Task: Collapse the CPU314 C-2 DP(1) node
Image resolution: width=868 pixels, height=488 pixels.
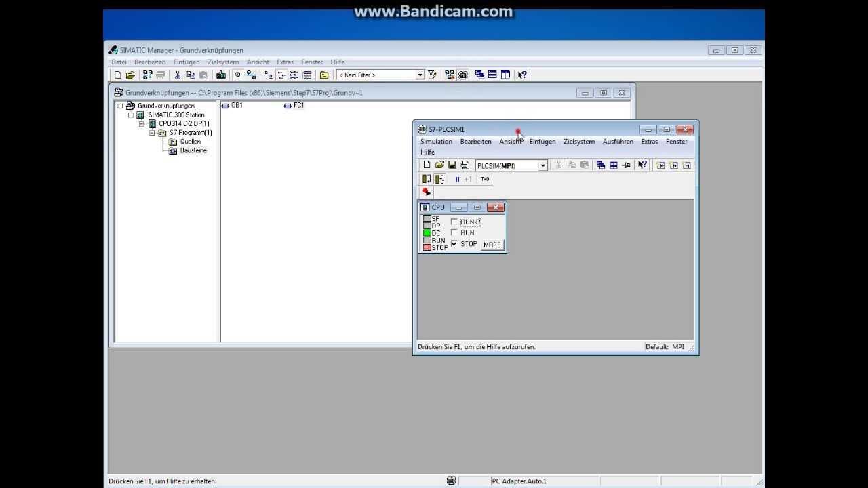Action: 142,123
